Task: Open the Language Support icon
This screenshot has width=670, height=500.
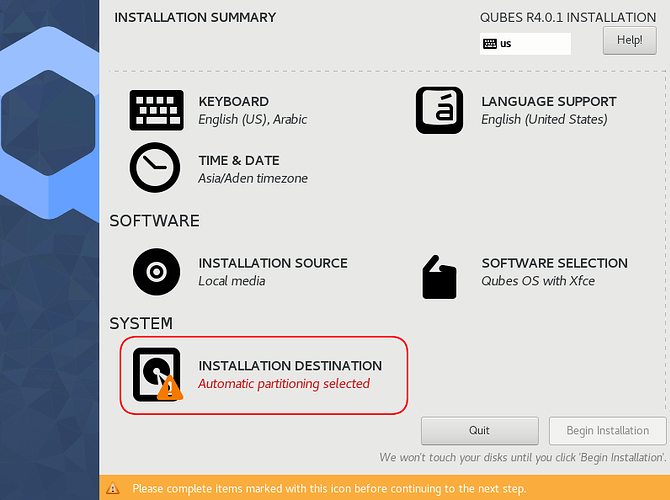Action: pos(439,110)
